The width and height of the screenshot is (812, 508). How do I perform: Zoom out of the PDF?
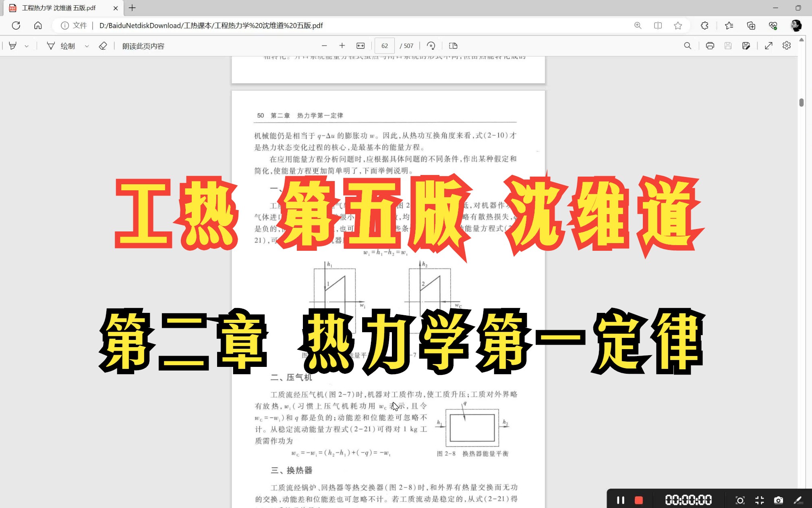pyautogui.click(x=324, y=46)
